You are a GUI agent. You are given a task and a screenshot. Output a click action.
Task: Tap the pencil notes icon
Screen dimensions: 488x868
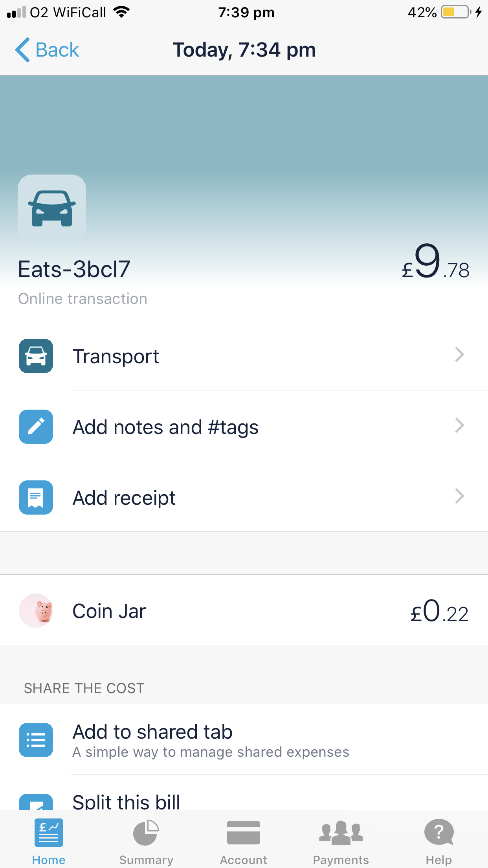coord(36,427)
